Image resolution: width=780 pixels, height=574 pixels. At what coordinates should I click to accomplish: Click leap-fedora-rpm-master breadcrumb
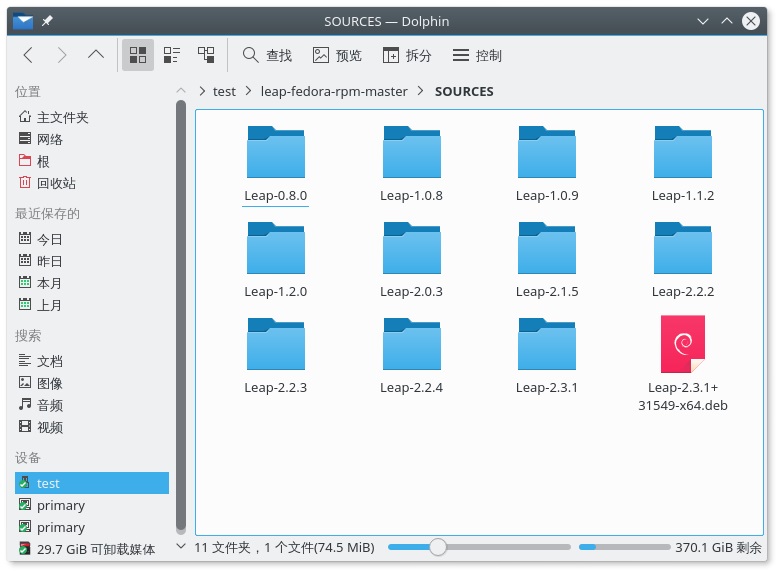point(334,92)
